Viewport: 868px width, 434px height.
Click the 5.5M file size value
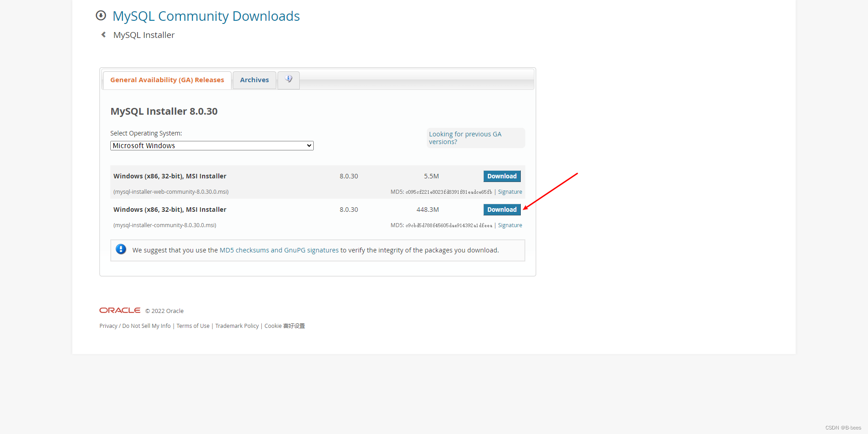(x=431, y=176)
